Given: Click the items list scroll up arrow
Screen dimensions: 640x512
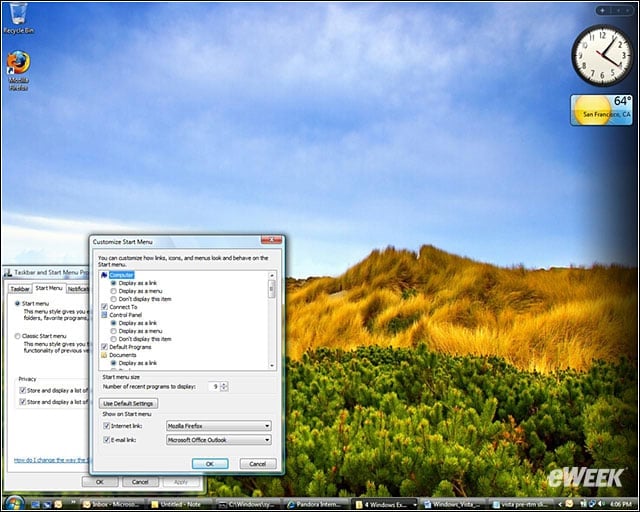Looking at the screenshot, I should [x=271, y=275].
